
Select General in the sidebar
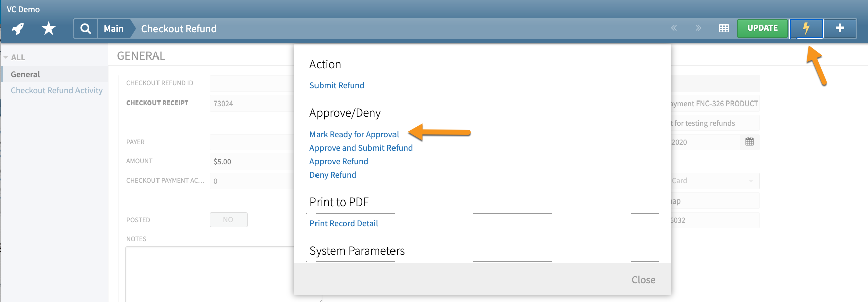(25, 74)
